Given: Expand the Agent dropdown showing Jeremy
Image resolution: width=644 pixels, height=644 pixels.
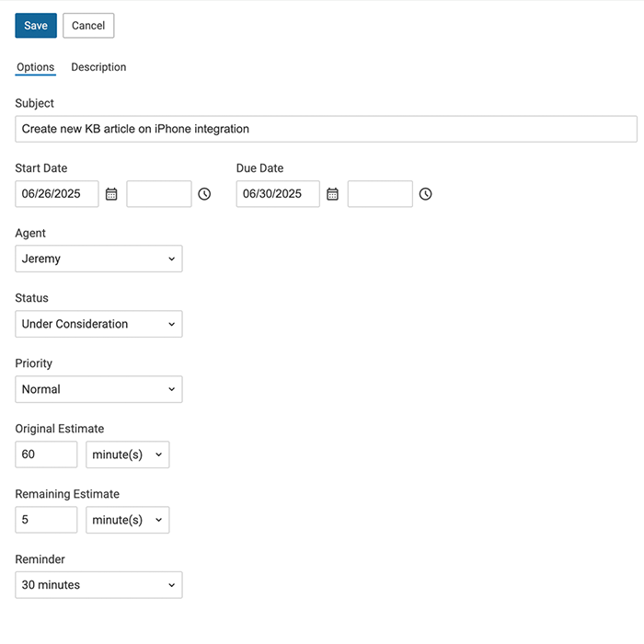Looking at the screenshot, I should pyautogui.click(x=98, y=259).
